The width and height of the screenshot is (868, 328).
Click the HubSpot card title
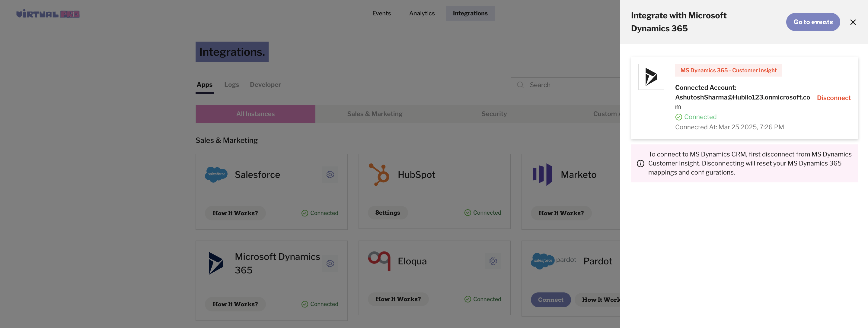tap(416, 175)
